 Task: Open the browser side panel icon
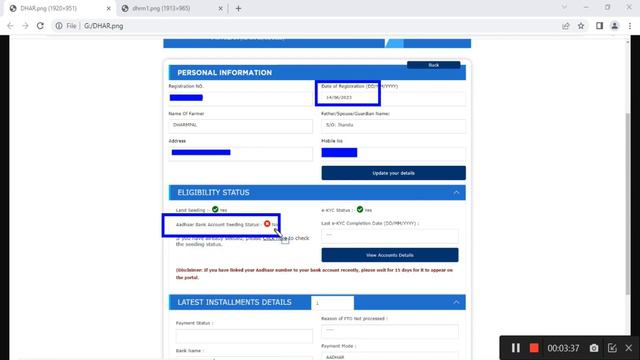tap(599, 26)
